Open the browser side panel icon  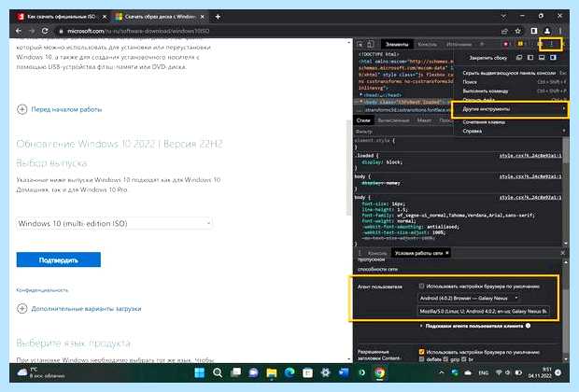(534, 31)
